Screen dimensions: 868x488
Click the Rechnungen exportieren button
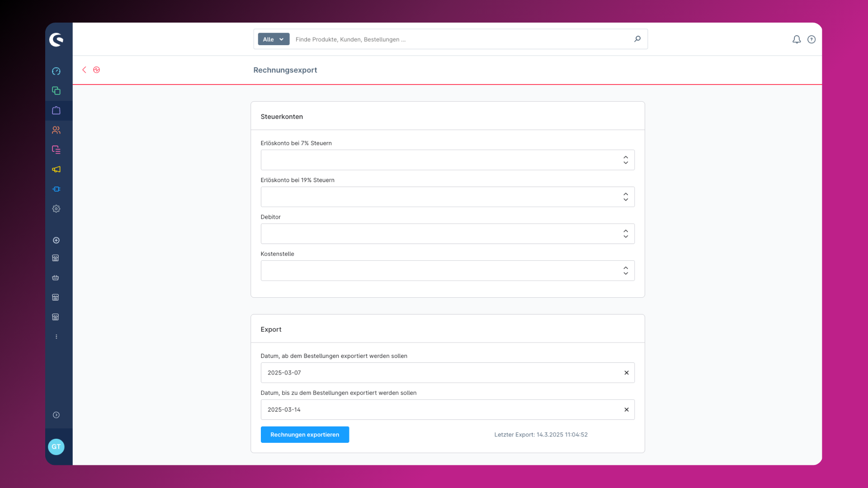pyautogui.click(x=305, y=435)
